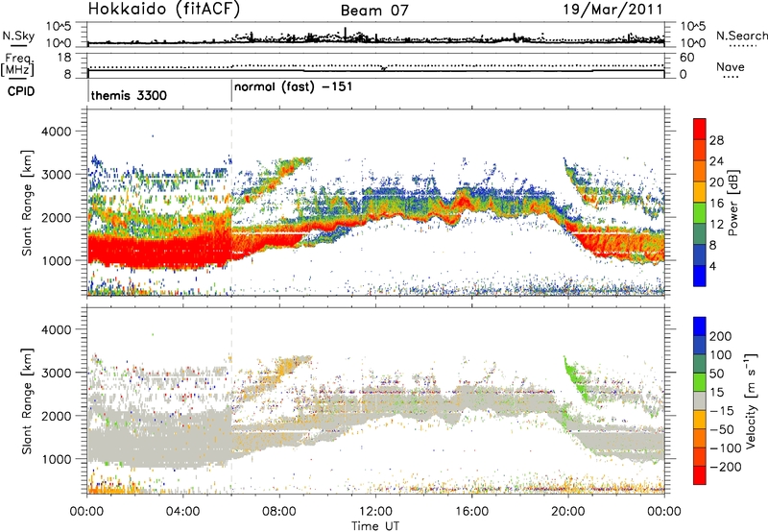Click the N.Search legend label

click(x=741, y=36)
